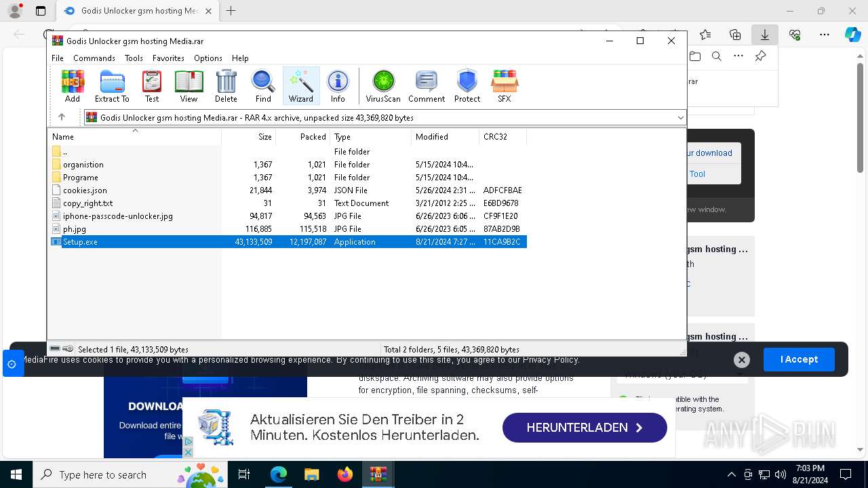Open Edge Collections icon

[735, 35]
